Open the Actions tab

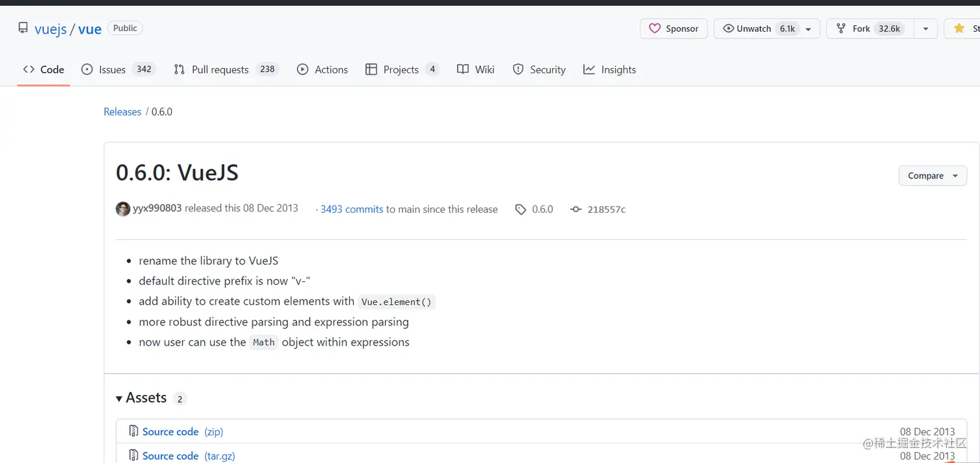tap(322, 69)
